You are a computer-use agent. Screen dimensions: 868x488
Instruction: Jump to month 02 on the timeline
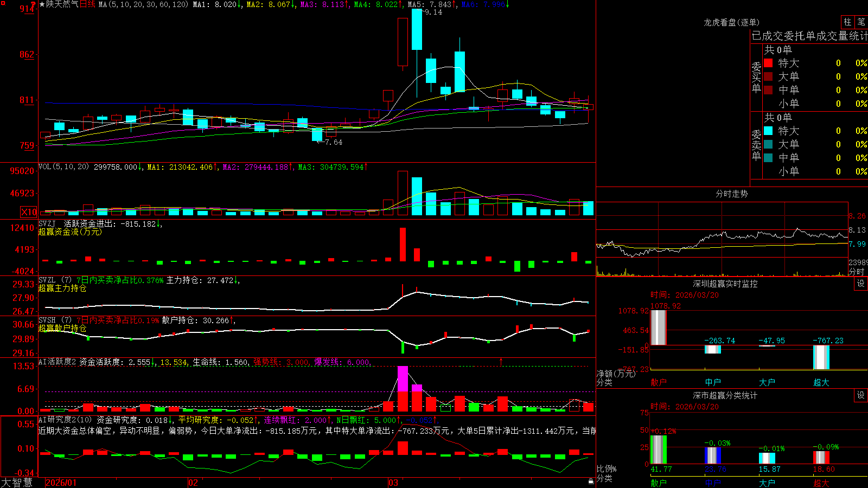[x=193, y=483]
